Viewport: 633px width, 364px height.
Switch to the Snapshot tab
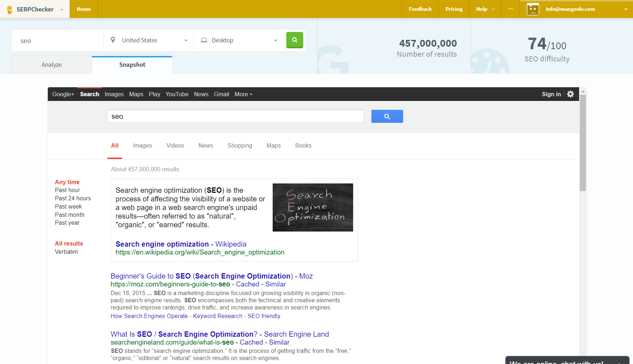point(132,65)
